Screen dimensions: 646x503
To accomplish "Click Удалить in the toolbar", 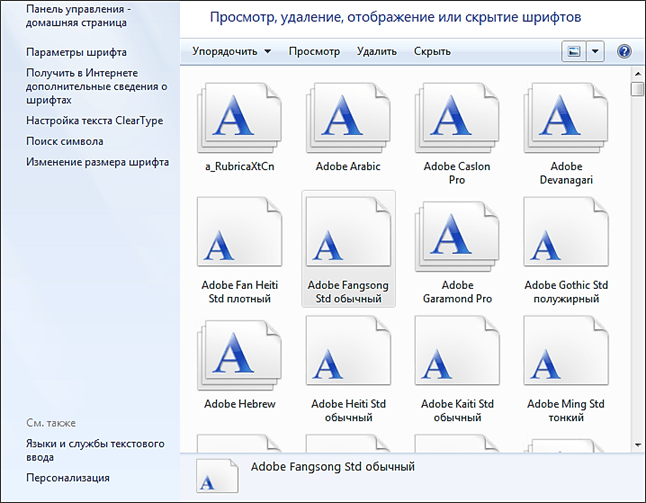I will click(x=376, y=51).
